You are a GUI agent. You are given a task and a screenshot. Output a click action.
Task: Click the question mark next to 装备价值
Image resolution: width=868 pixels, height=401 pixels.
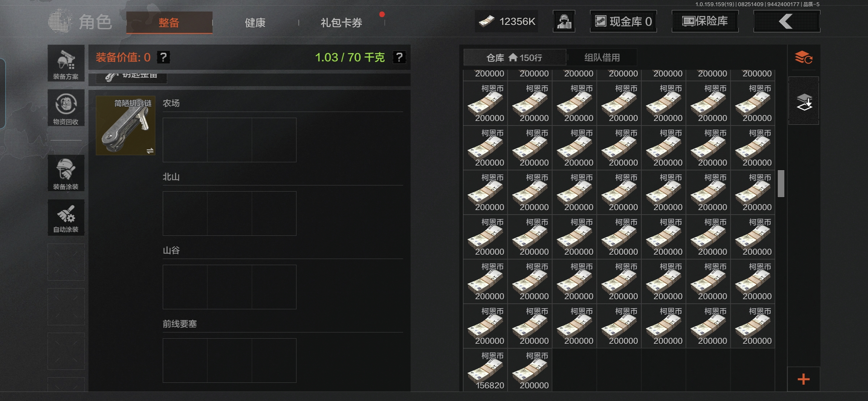pyautogui.click(x=164, y=57)
